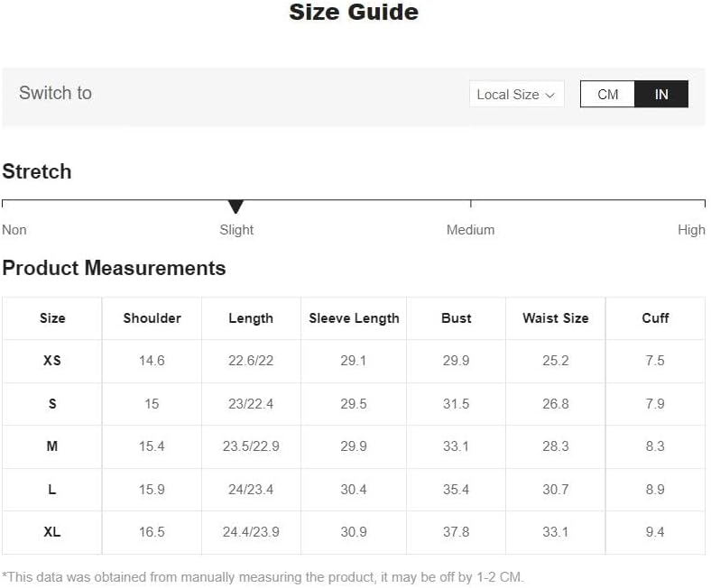711x588 pixels.
Task: Select the M size row label
Action: (x=52, y=446)
